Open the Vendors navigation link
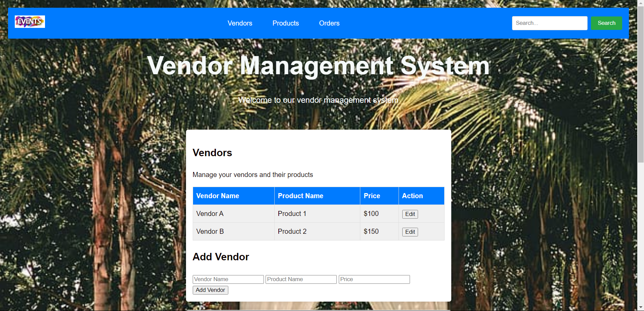 pyautogui.click(x=240, y=23)
